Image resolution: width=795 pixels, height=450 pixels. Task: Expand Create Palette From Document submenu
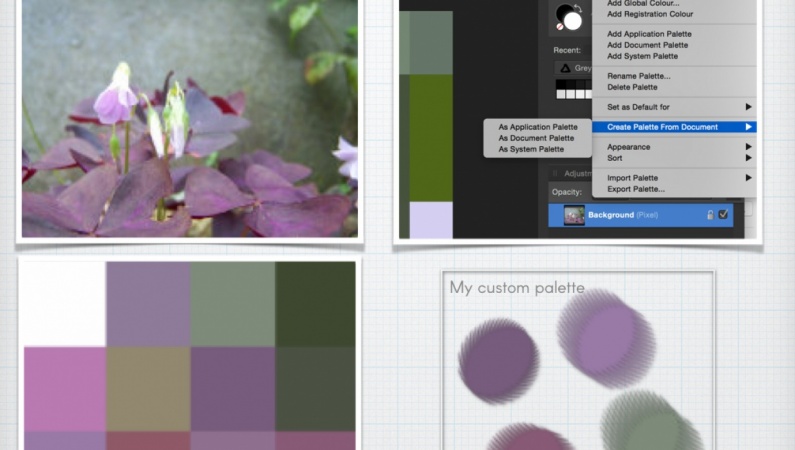(x=674, y=127)
